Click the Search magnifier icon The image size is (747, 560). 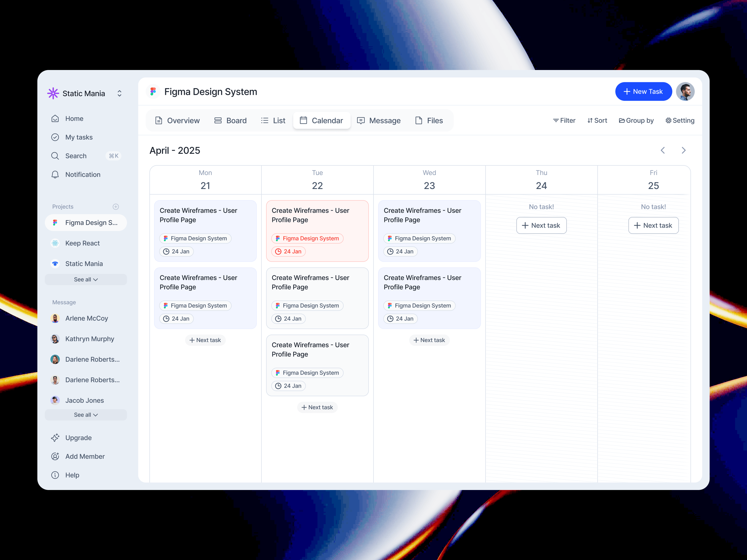tap(55, 156)
